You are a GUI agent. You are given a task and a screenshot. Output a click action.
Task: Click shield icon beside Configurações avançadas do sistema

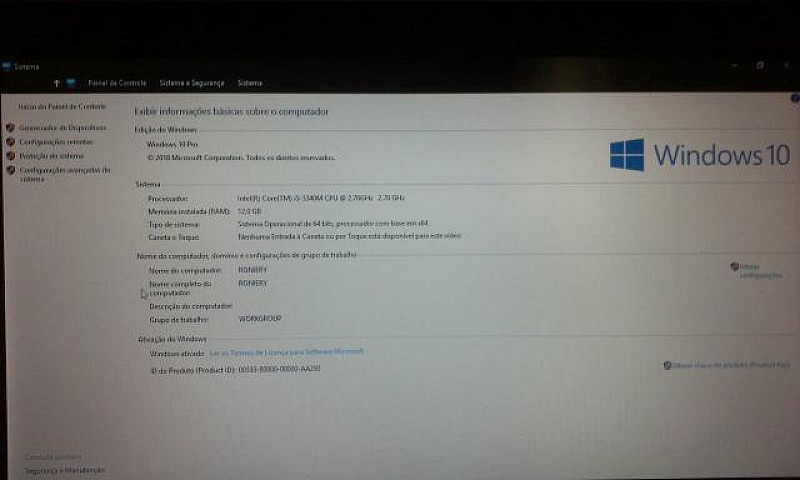pos(10,170)
